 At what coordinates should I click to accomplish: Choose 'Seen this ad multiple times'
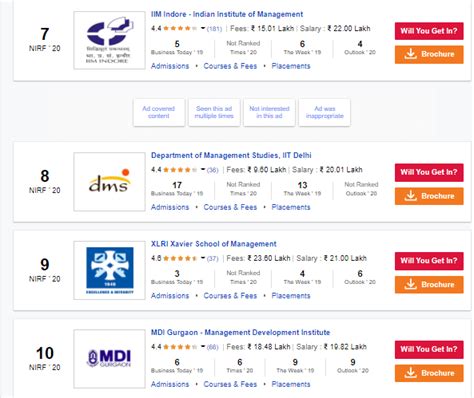pyautogui.click(x=214, y=112)
